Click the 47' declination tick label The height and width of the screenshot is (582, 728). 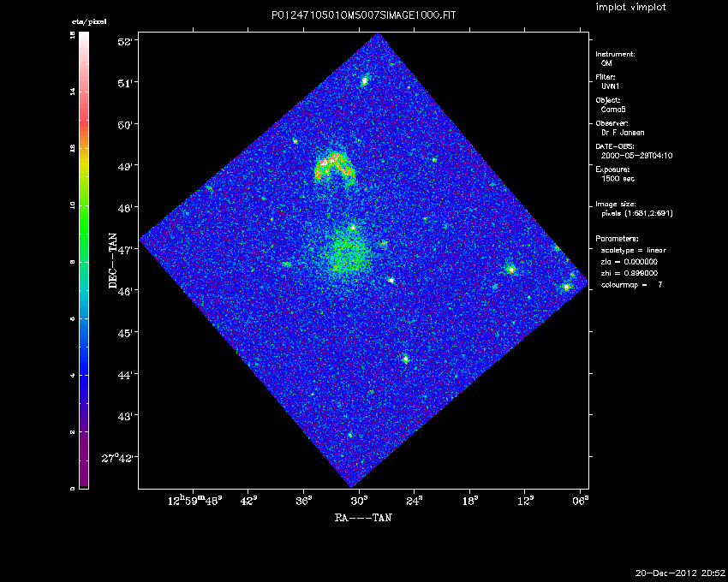click(125, 249)
